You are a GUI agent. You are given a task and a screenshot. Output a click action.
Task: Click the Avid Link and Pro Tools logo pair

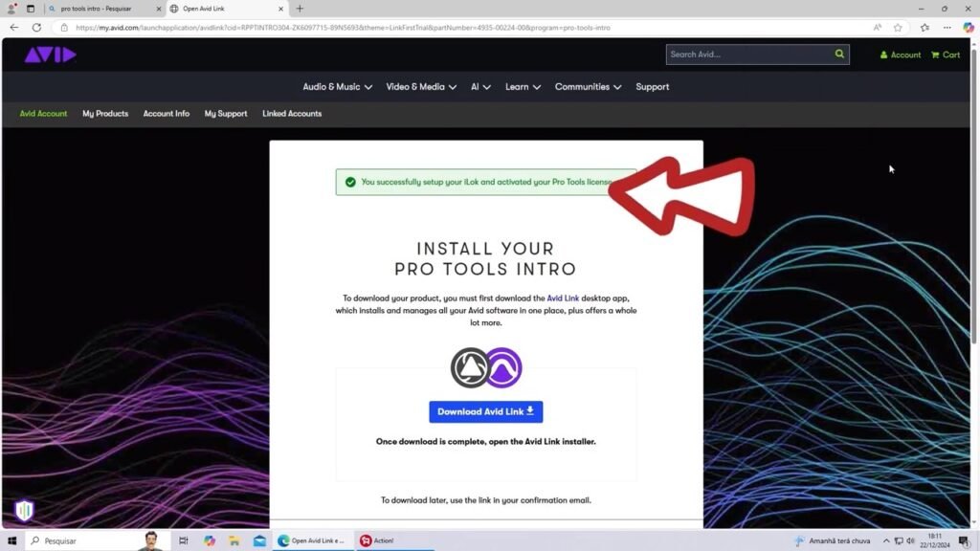[486, 368]
